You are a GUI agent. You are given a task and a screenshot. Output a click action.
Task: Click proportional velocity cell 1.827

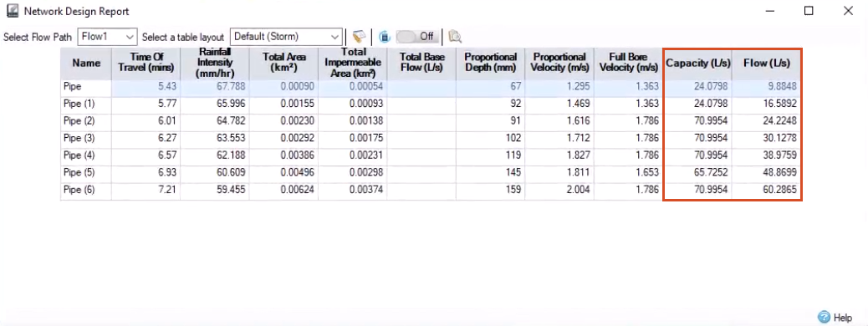(x=559, y=155)
